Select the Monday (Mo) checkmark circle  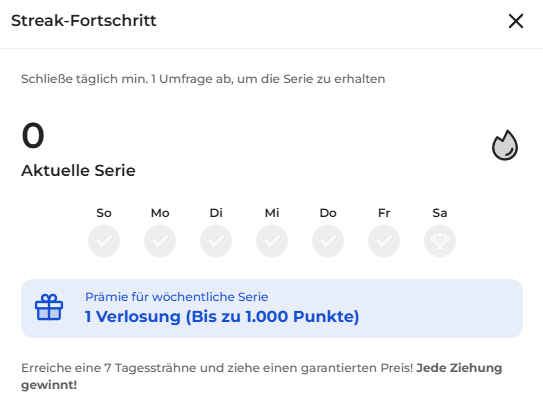[160, 241]
